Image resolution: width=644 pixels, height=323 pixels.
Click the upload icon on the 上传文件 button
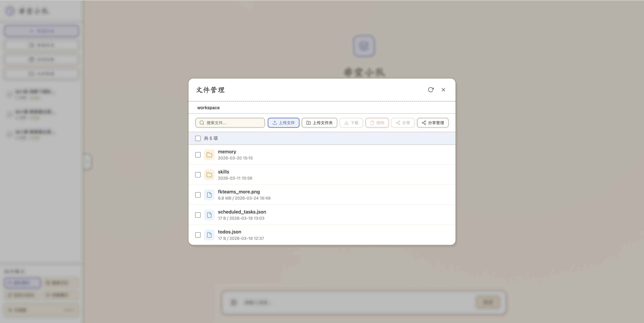tap(274, 123)
